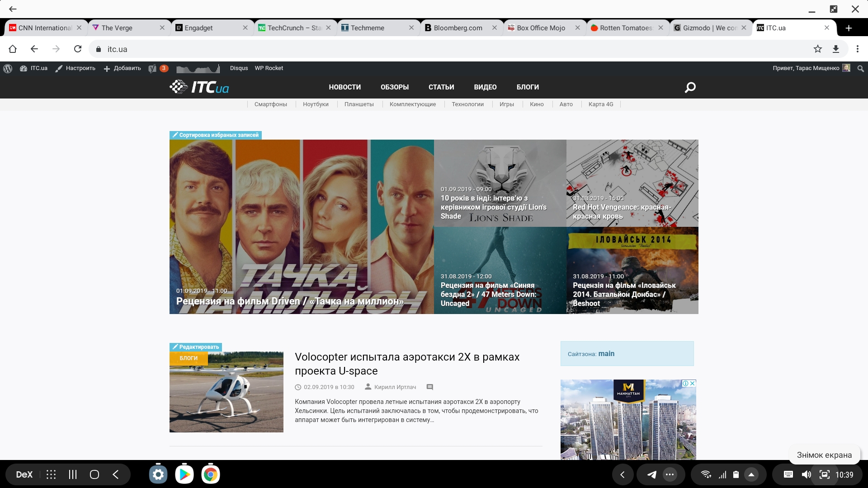Click the Настроить customize brush item
Image resolution: width=868 pixels, height=488 pixels.
point(75,68)
